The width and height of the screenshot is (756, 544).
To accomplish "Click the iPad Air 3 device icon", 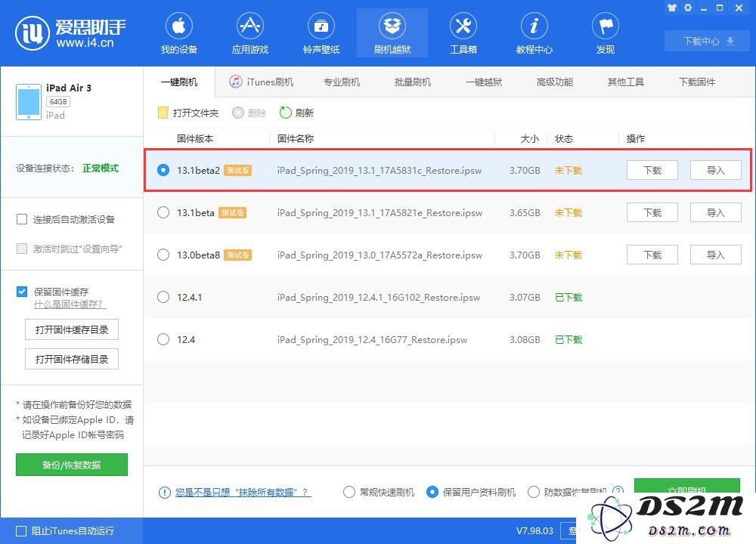I will point(29,102).
